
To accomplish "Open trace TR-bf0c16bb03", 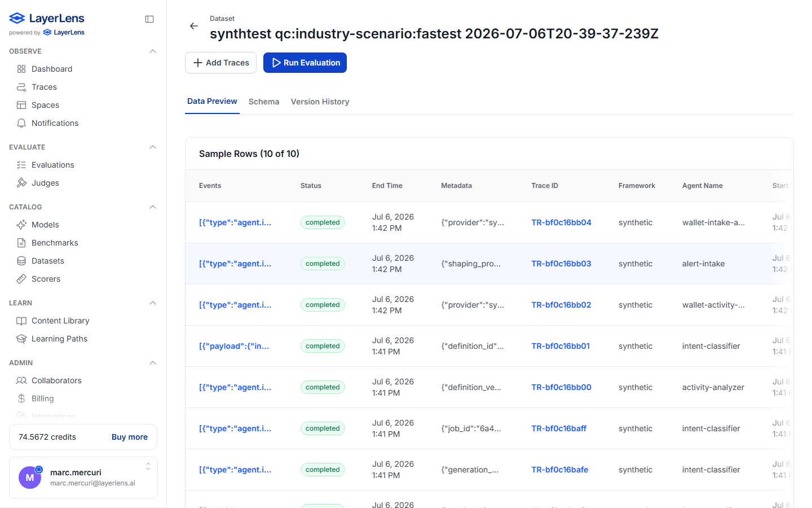I will pyautogui.click(x=561, y=264).
